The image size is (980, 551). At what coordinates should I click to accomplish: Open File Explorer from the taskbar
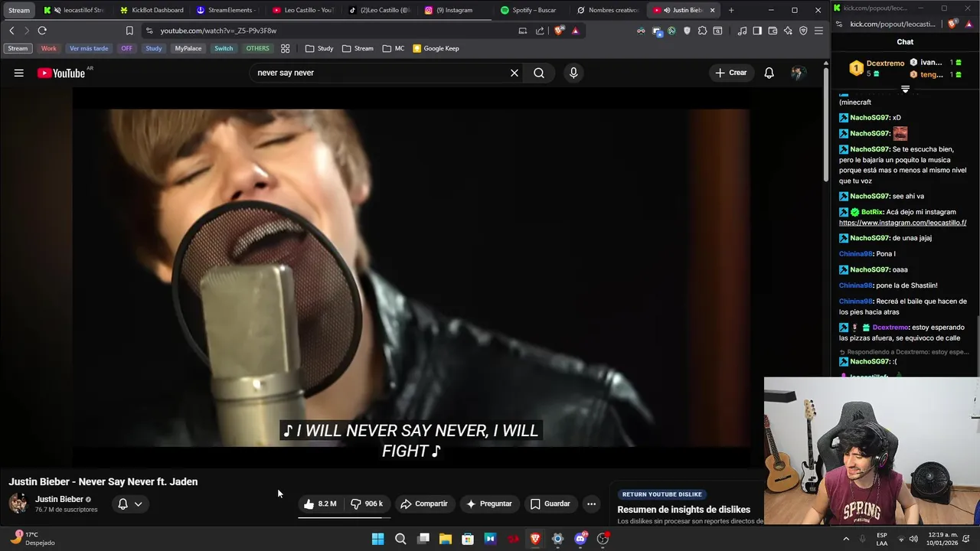(446, 539)
